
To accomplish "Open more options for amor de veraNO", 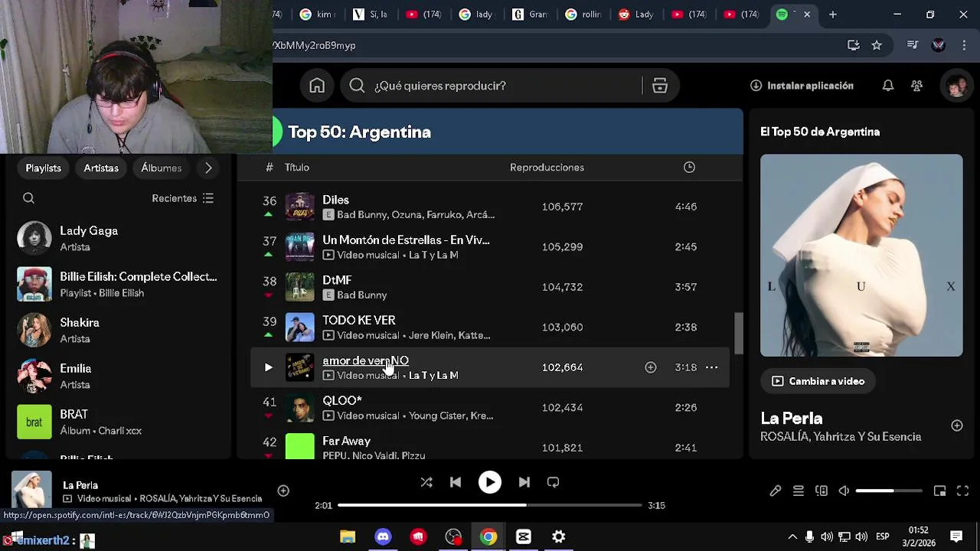I will [x=711, y=367].
